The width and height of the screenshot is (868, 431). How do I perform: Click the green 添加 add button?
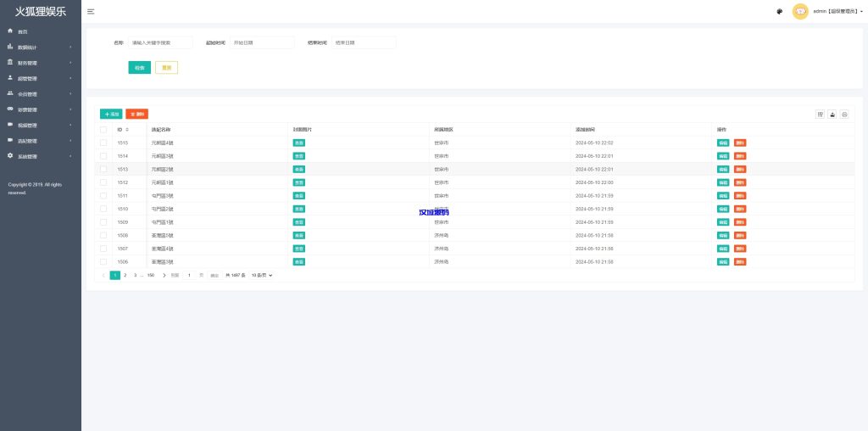(111, 114)
